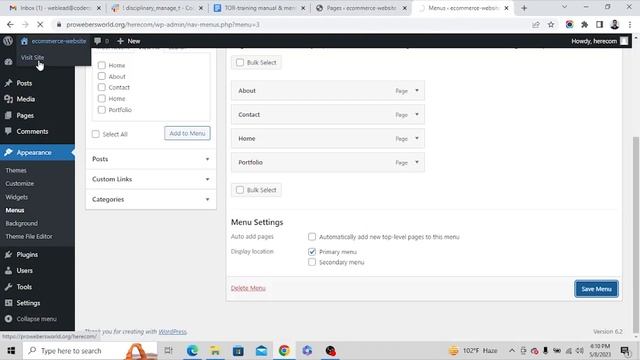Uncheck the Primary menu location

(312, 252)
